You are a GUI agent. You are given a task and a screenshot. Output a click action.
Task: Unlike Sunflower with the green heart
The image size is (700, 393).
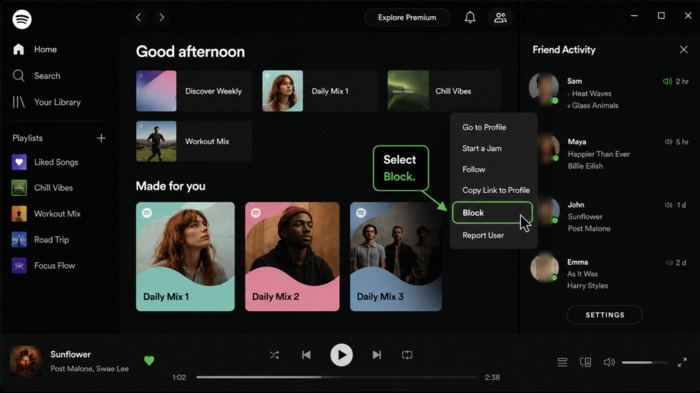(149, 360)
